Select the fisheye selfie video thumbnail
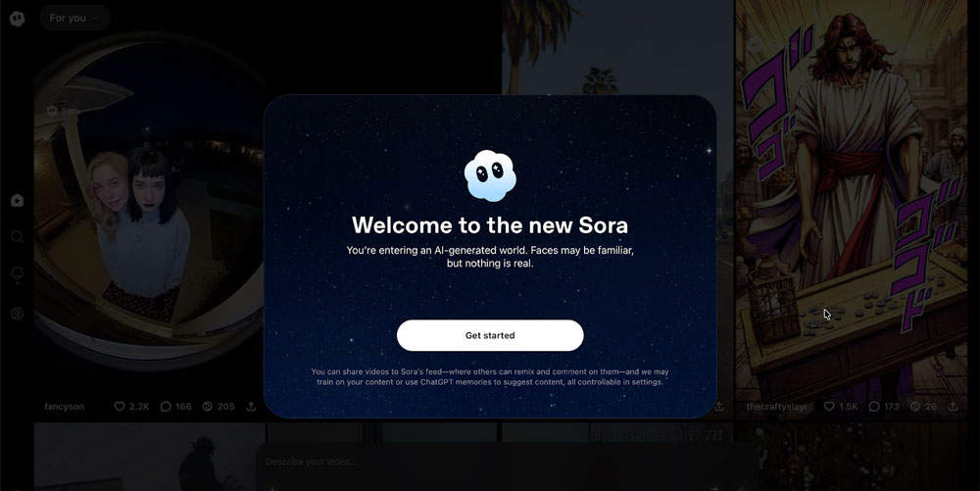The height and width of the screenshot is (491, 980). point(151,206)
